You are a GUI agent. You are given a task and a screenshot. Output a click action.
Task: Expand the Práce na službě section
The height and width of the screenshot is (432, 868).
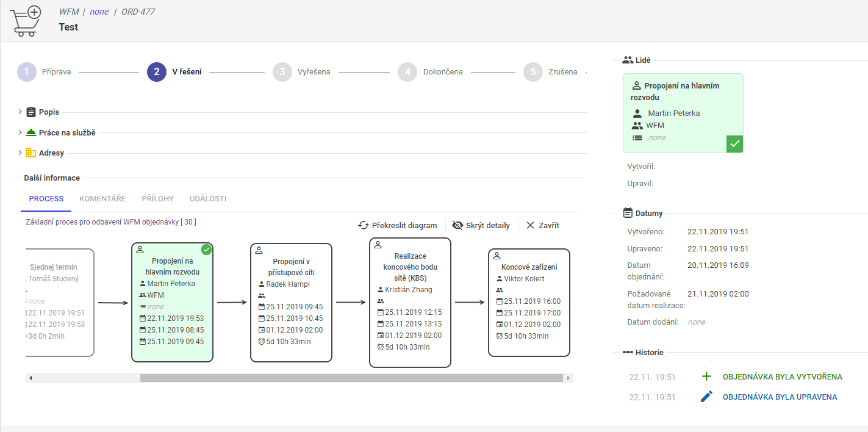pyautogui.click(x=20, y=132)
